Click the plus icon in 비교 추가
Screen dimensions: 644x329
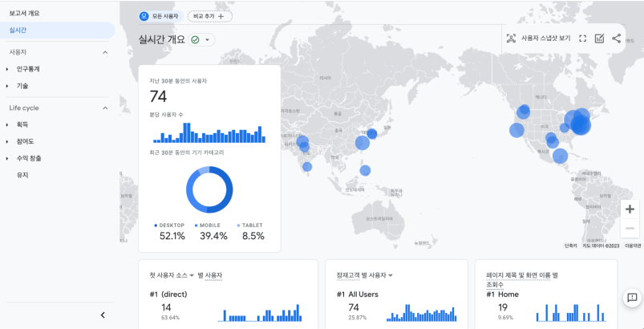pyautogui.click(x=221, y=16)
